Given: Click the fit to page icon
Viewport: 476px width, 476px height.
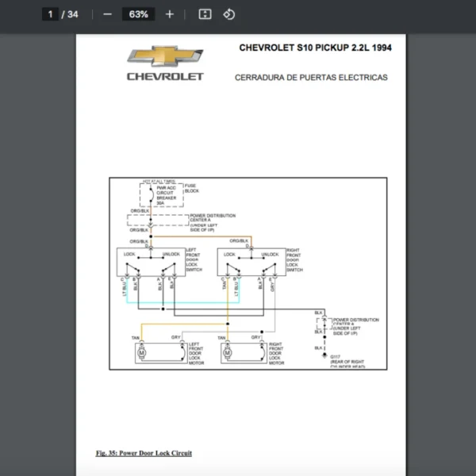Looking at the screenshot, I should point(205,14).
